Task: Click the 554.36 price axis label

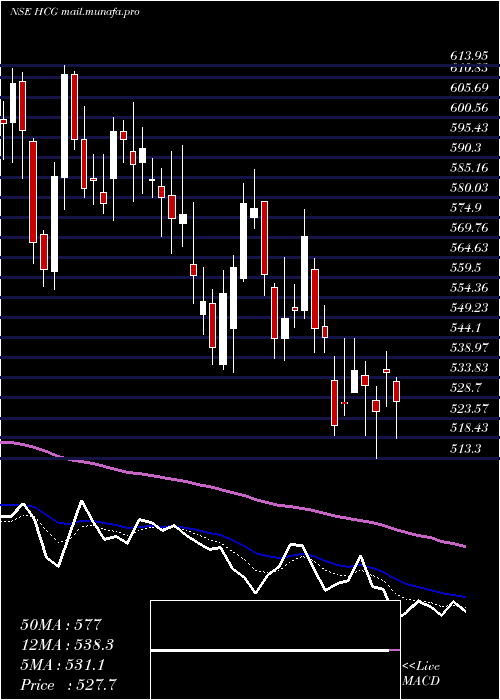Action: click(x=468, y=288)
